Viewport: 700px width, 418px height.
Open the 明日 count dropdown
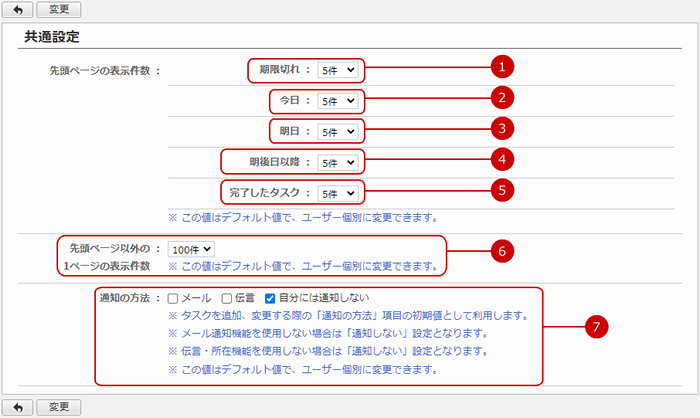(x=338, y=132)
